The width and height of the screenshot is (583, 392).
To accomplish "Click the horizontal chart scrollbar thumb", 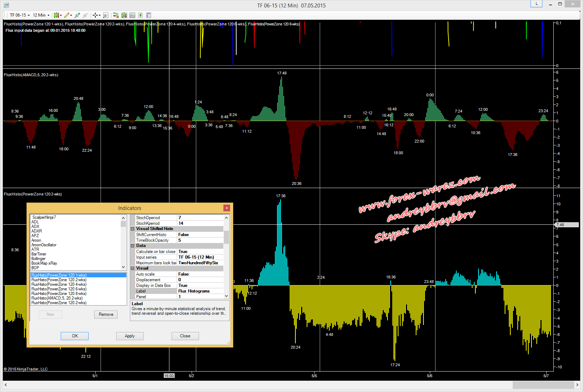I will click(543, 385).
